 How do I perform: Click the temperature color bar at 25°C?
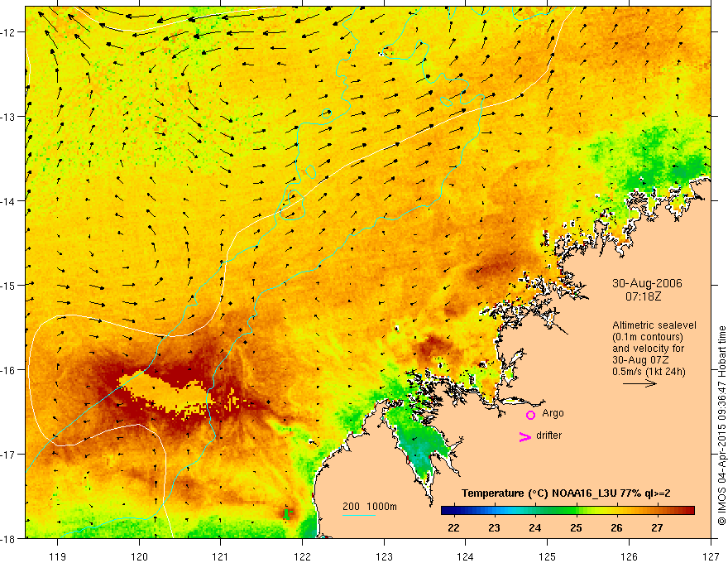point(576,511)
